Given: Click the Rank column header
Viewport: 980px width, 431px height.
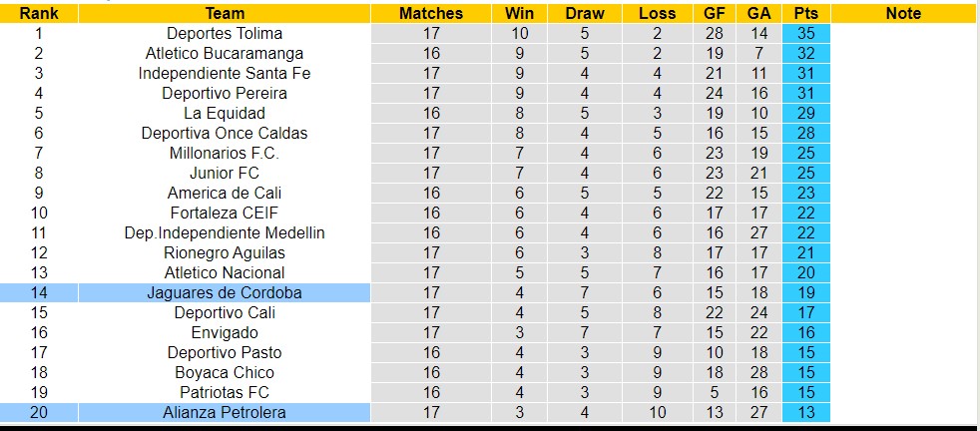Looking at the screenshot, I should point(38,13).
